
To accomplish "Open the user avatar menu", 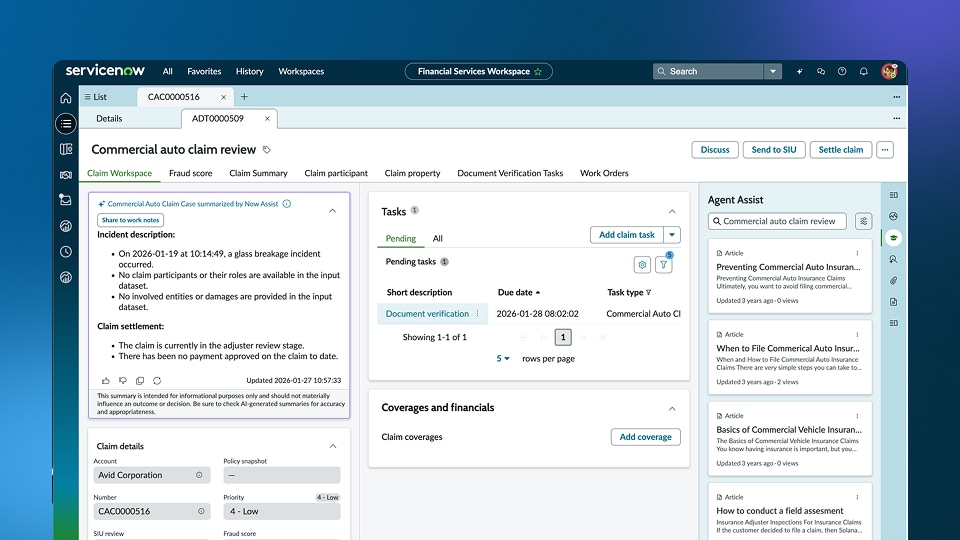I will [x=889, y=71].
